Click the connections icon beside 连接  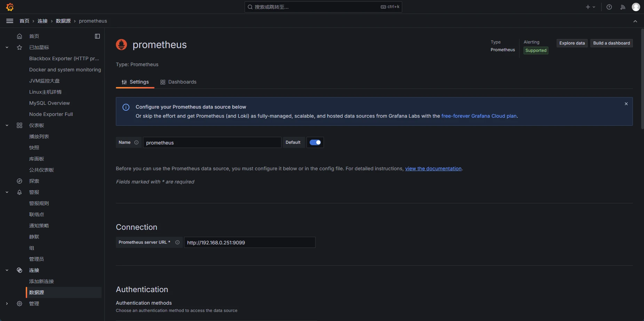pos(19,270)
